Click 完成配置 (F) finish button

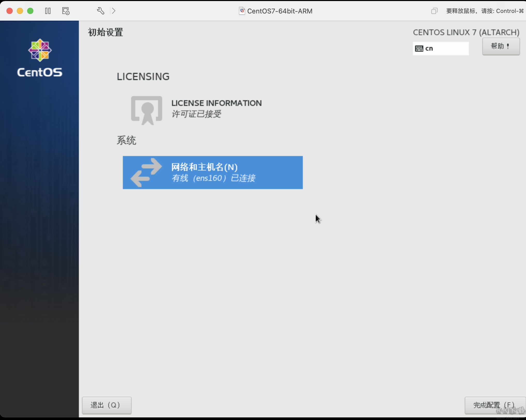(x=495, y=405)
